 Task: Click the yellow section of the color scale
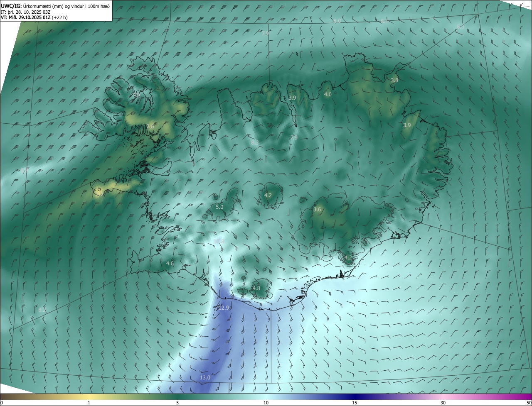89,396
